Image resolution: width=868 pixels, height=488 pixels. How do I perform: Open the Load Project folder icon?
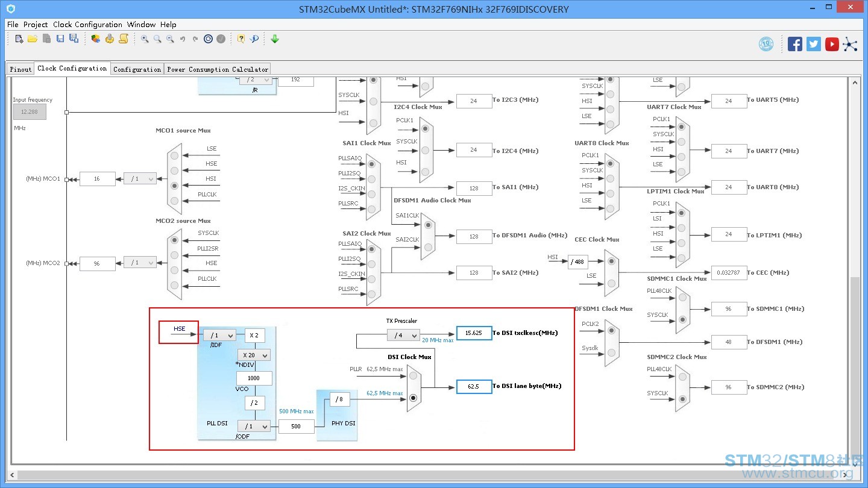(x=33, y=39)
